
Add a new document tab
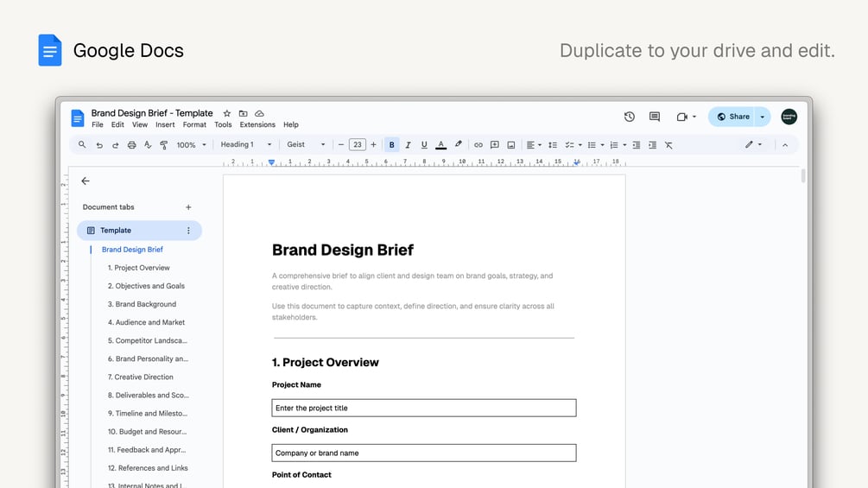(x=188, y=207)
